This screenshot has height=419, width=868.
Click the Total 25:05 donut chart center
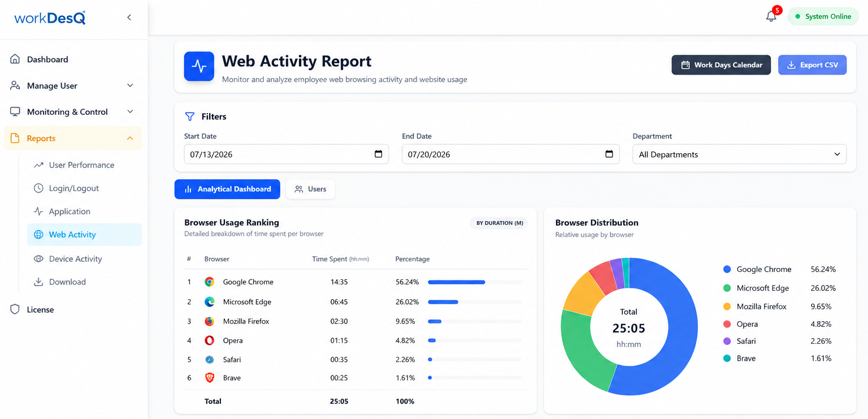point(629,327)
